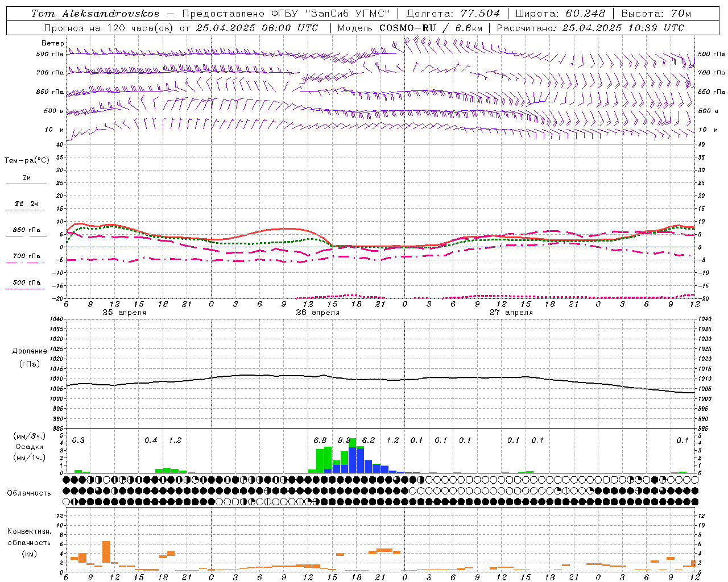Click the 26 апреля date label
Image resolution: width=728 pixels, height=582 pixels.
[317, 313]
